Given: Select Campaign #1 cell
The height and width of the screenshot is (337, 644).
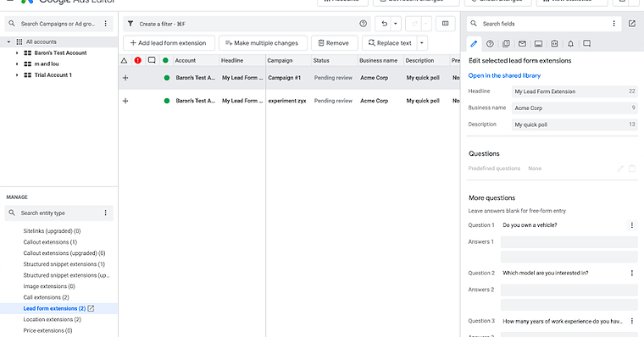Looking at the screenshot, I should coord(285,78).
